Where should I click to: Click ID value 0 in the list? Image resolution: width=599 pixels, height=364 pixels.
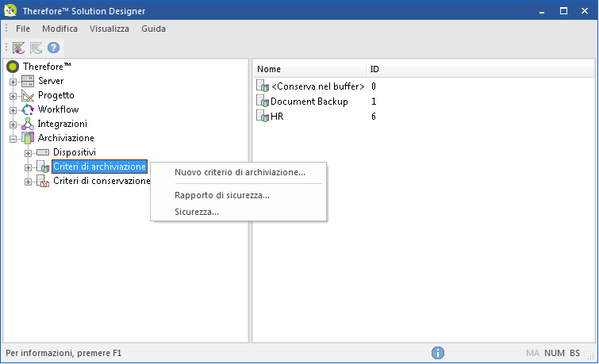click(374, 86)
